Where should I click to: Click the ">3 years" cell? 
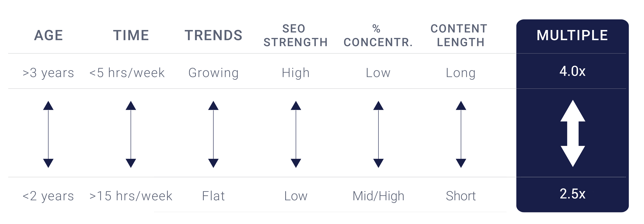point(48,73)
